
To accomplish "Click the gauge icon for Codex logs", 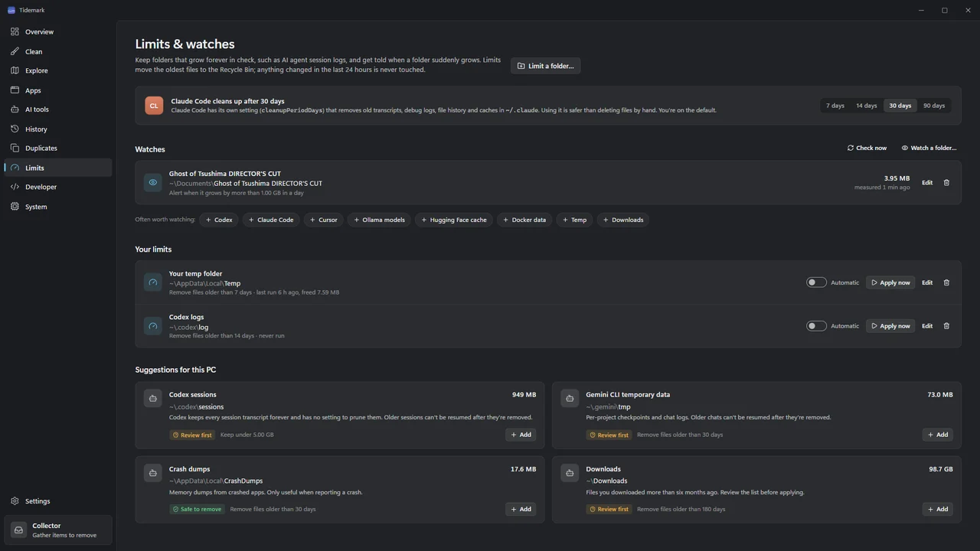I will tap(153, 326).
